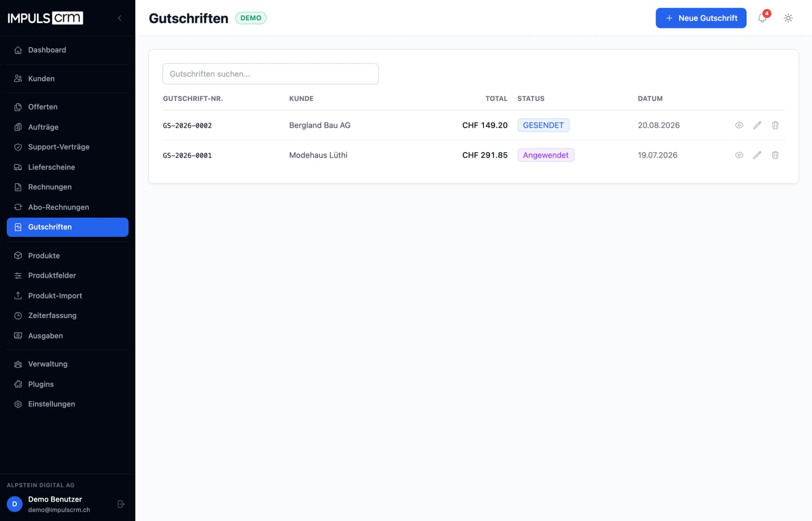Open Support-Verträge shield icon entry
Viewport: 812px width, 521px height.
[x=68, y=147]
